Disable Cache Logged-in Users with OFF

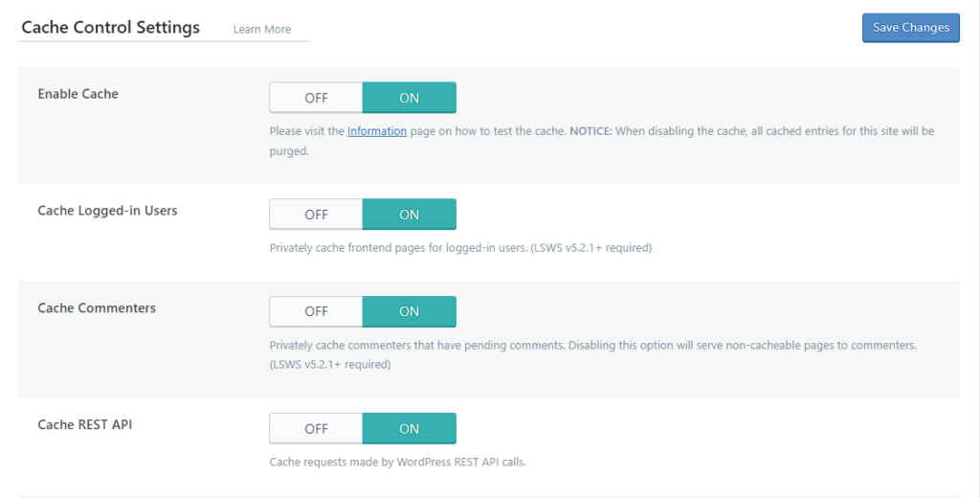[316, 215]
